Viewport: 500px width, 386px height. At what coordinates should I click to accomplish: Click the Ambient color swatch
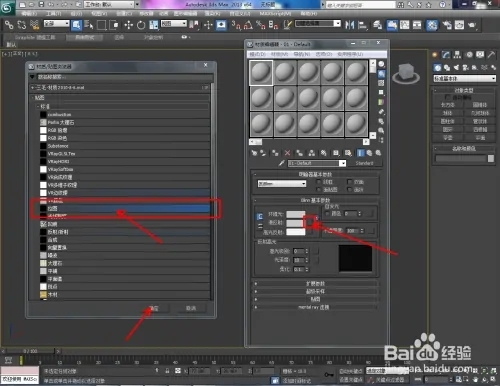[296, 215]
